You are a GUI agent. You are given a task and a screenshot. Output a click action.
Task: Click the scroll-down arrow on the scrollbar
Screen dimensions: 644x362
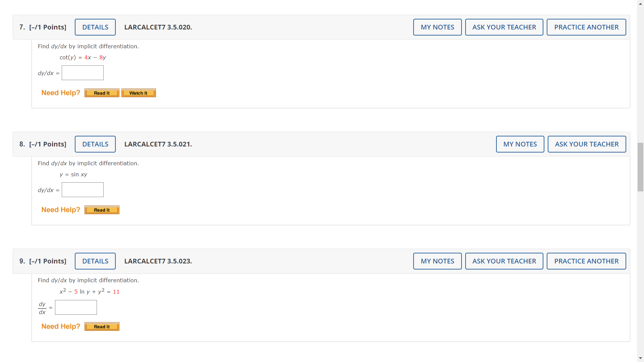point(640,359)
